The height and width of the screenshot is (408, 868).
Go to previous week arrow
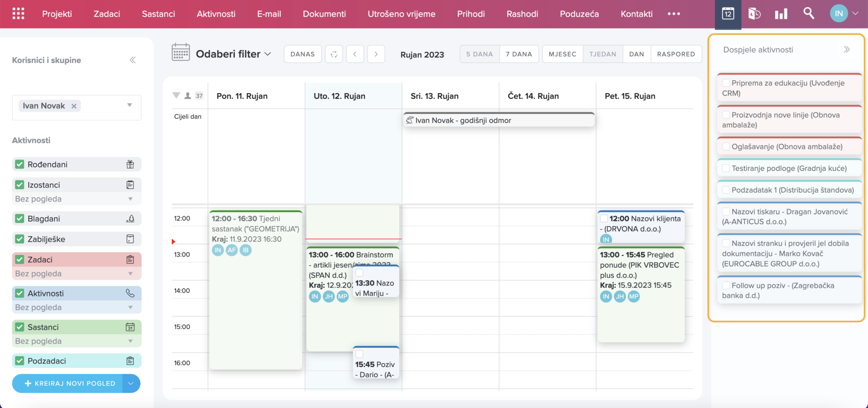click(355, 54)
